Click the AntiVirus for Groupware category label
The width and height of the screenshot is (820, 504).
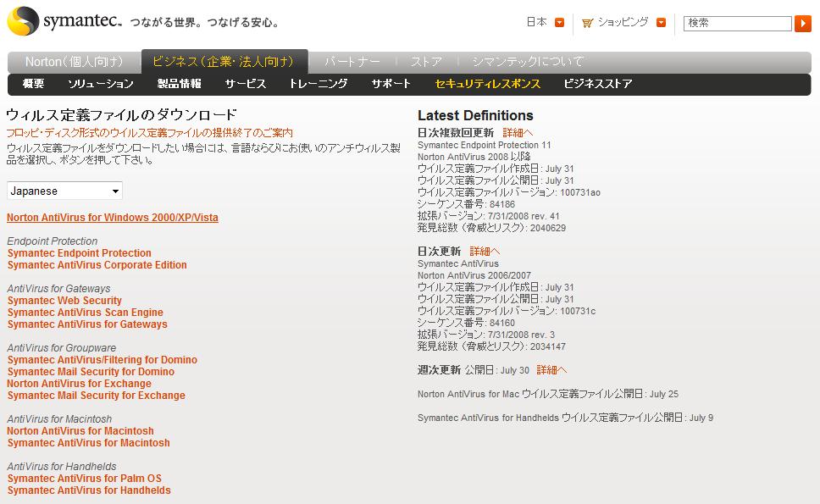pos(62,347)
